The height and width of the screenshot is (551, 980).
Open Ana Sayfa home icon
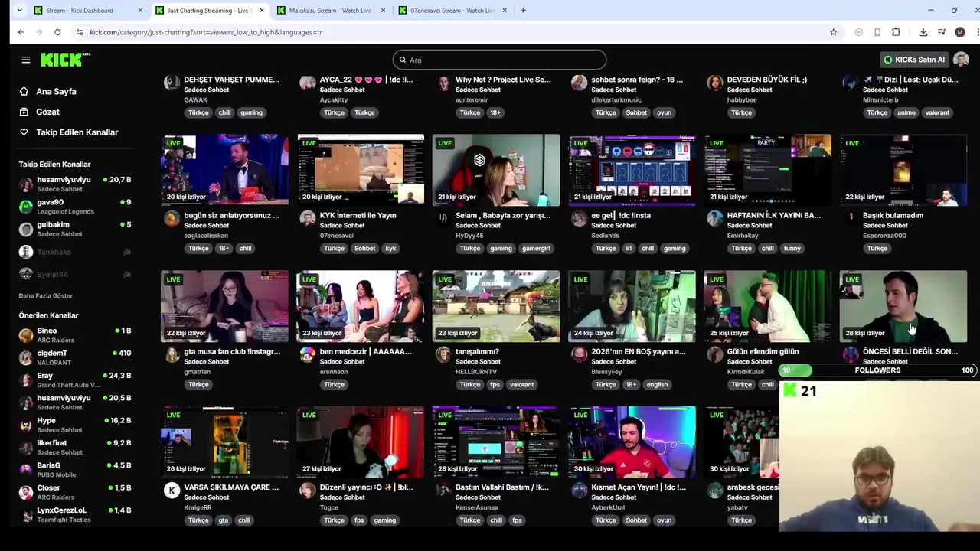(x=24, y=91)
